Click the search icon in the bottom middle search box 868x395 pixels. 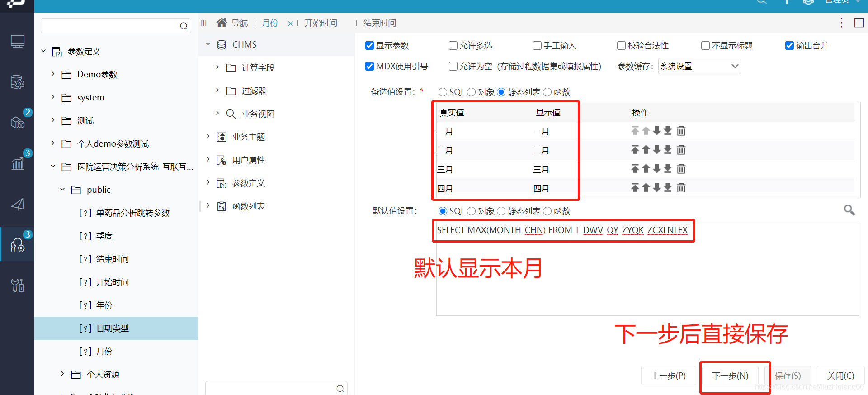tap(340, 389)
